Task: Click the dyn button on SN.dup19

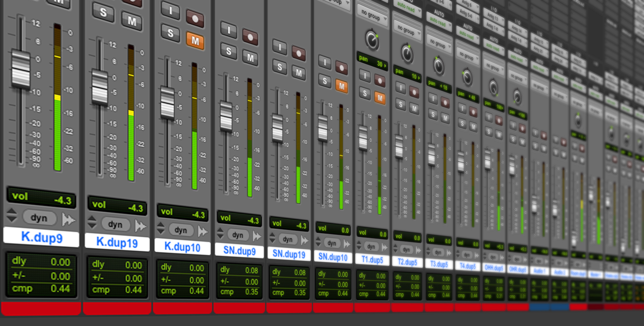Action: coord(288,239)
